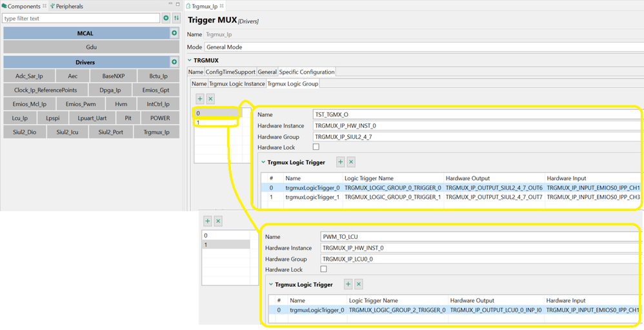
Task: Open the Pit driver
Action: pyautogui.click(x=128, y=118)
